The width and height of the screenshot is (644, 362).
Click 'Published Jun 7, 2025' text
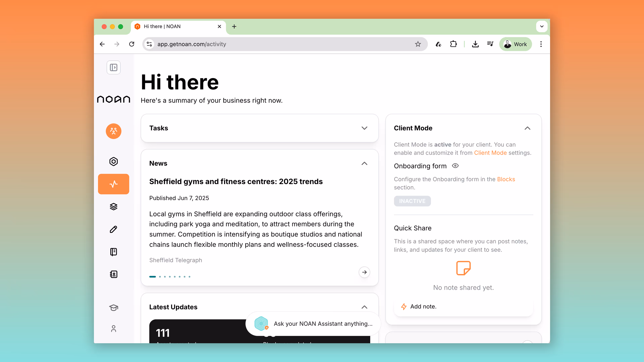click(x=179, y=198)
